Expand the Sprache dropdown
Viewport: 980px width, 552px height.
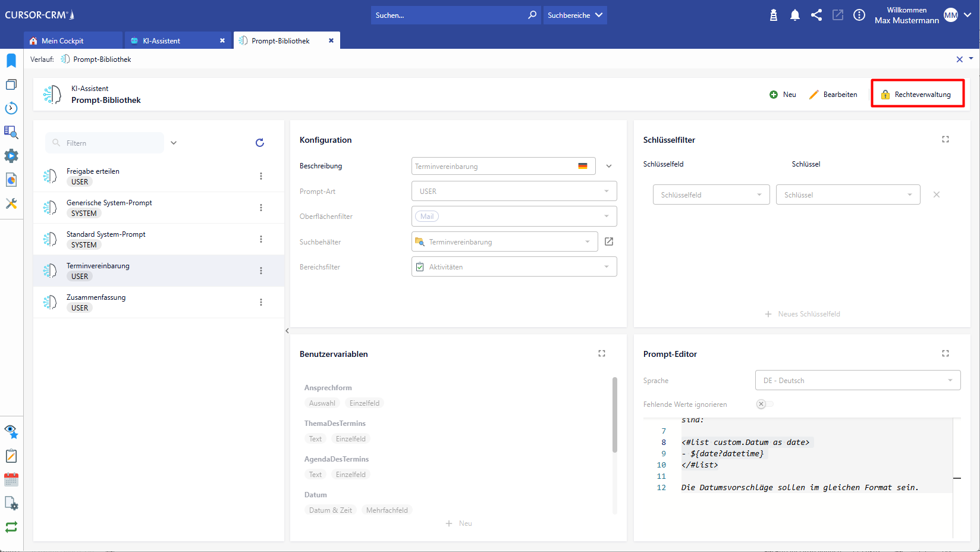857,381
